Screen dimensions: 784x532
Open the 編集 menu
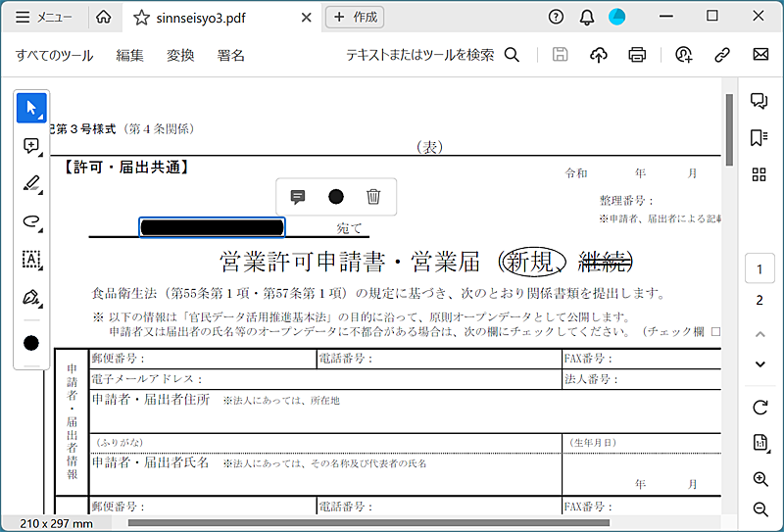pos(129,55)
